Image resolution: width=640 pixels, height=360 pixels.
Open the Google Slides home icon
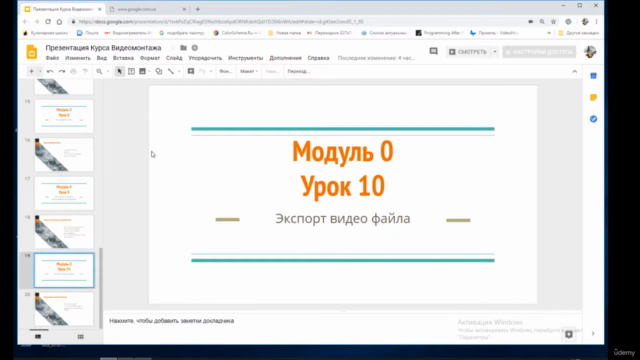pos(31,52)
